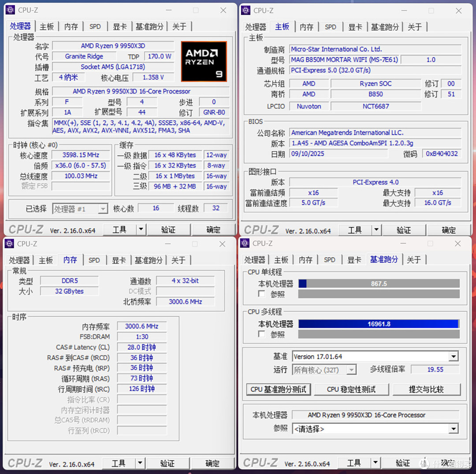Click the AMD Ryzen 9 logo image

pyautogui.click(x=204, y=62)
